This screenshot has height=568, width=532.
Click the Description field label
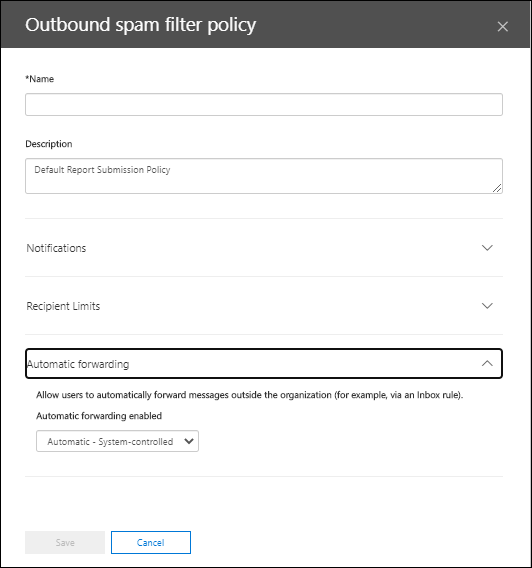49,144
